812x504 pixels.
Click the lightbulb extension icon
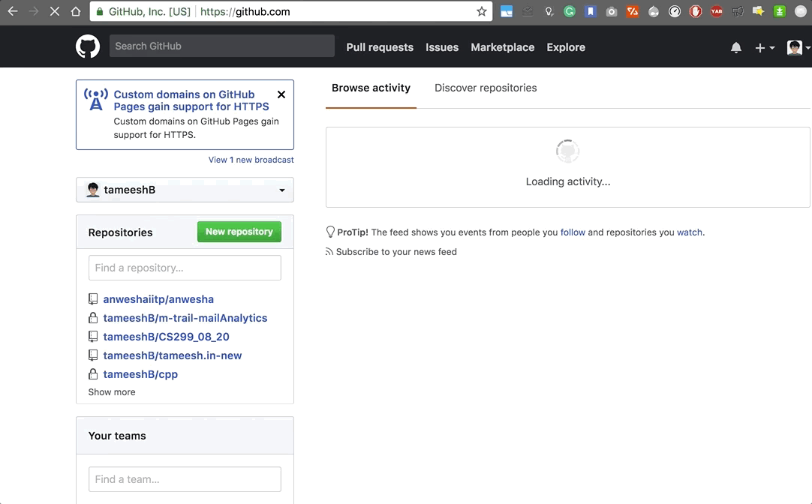tap(549, 11)
